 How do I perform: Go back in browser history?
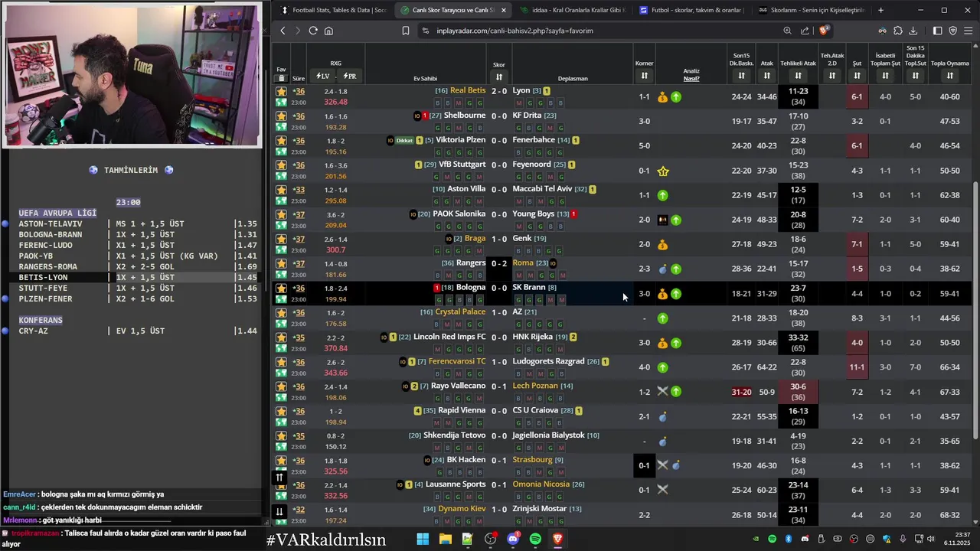[283, 31]
